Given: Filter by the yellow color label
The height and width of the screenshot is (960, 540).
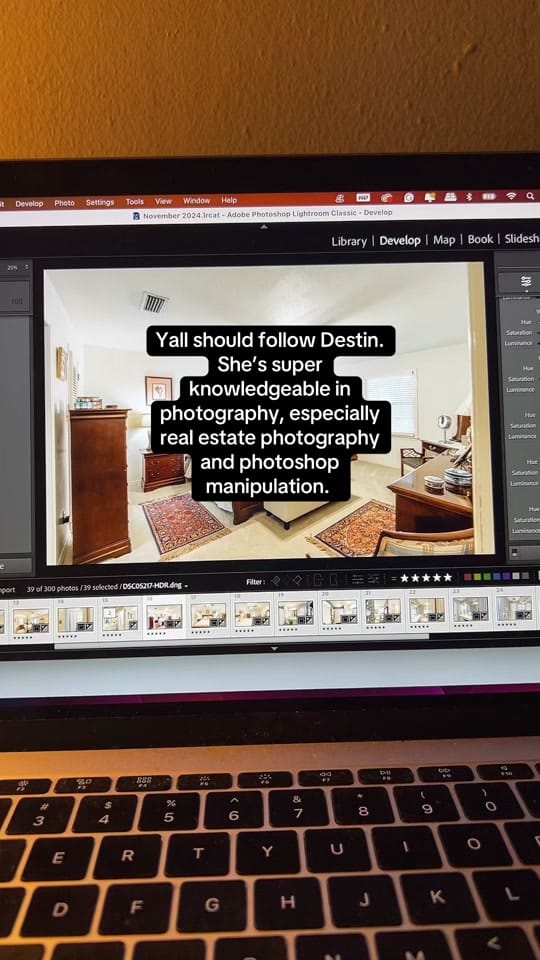Looking at the screenshot, I should [478, 576].
